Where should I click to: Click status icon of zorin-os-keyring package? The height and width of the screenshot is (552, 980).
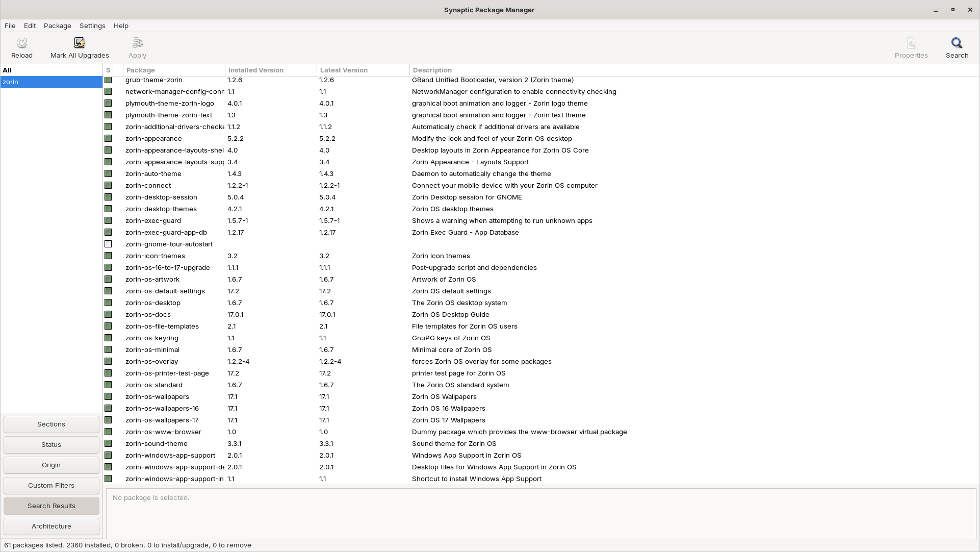click(x=108, y=338)
